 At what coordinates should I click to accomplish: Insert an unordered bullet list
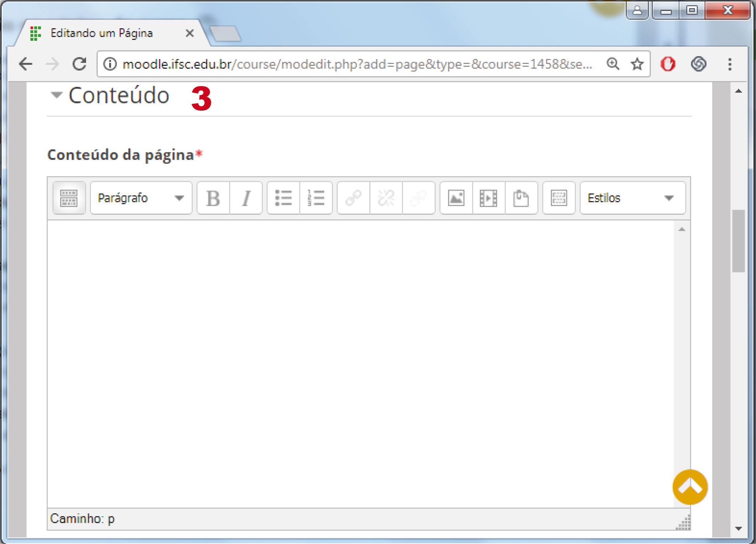click(x=283, y=198)
